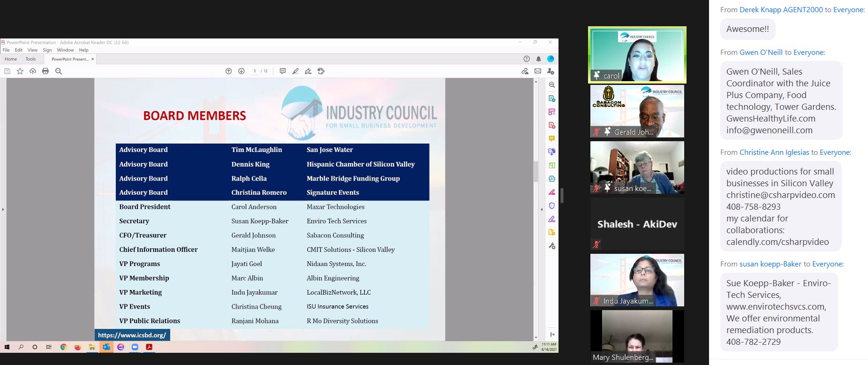Image resolution: width=868 pixels, height=365 pixels.
Task: Open the Help menu
Action: click(x=83, y=50)
